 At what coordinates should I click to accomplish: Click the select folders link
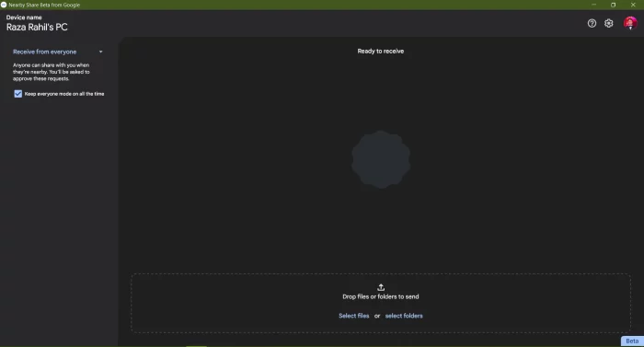tap(404, 316)
